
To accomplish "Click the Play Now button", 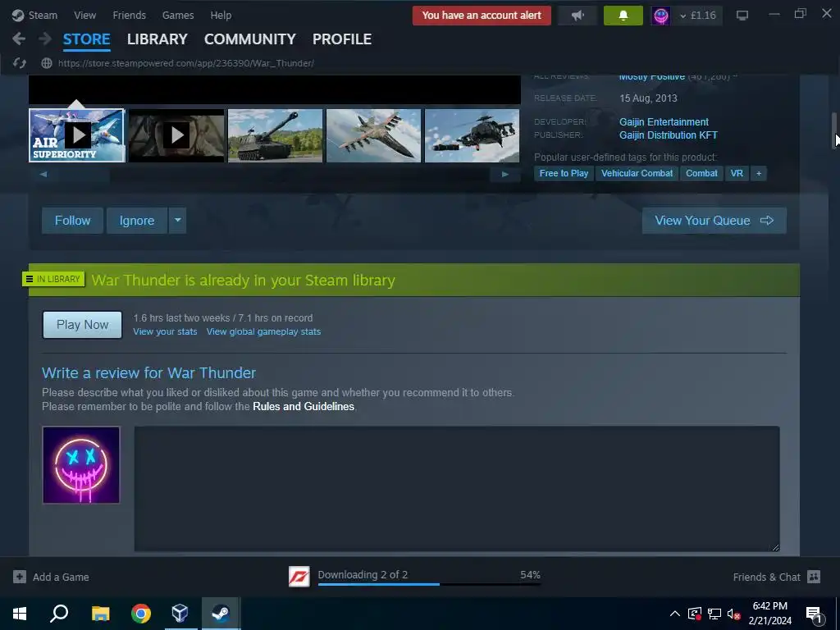I will [x=83, y=325].
